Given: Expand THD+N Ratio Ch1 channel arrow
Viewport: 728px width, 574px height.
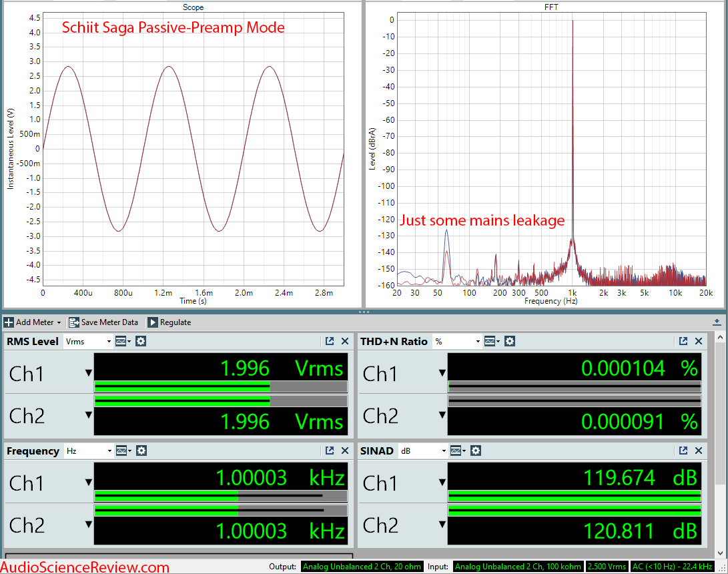Looking at the screenshot, I should coord(442,373).
